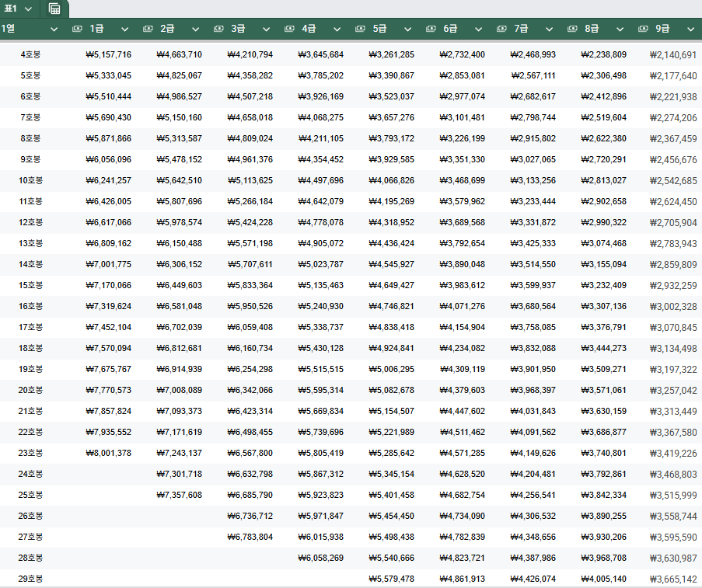Select cell ₩6,783,804 in 27호봉 row
The width and height of the screenshot is (702, 588).
[x=250, y=537]
